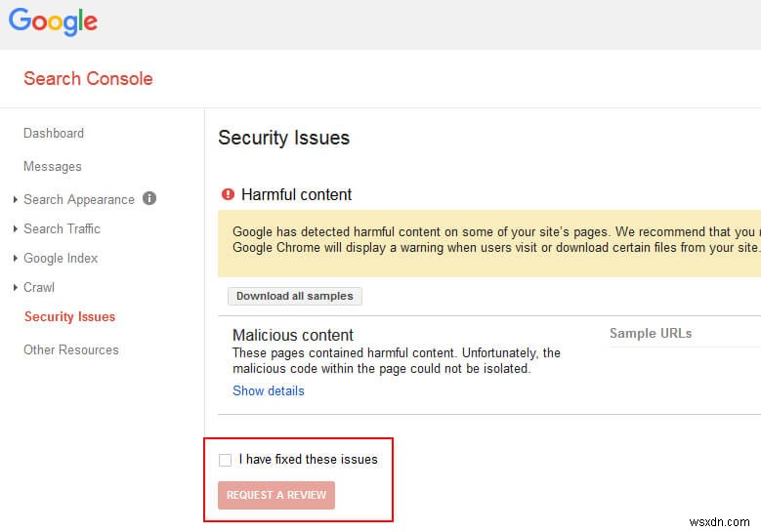This screenshot has width=761, height=532.
Task: Click the Sample URLs column header
Action: pos(651,333)
